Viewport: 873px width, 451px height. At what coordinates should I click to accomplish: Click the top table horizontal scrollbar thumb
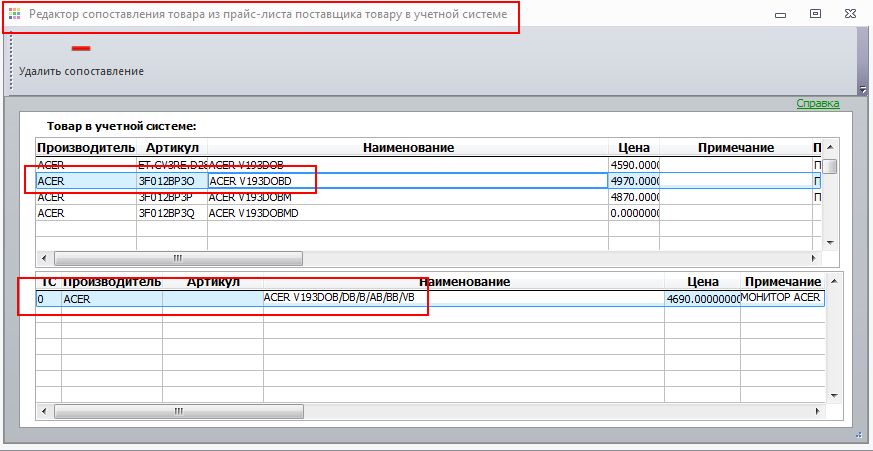[x=178, y=258]
